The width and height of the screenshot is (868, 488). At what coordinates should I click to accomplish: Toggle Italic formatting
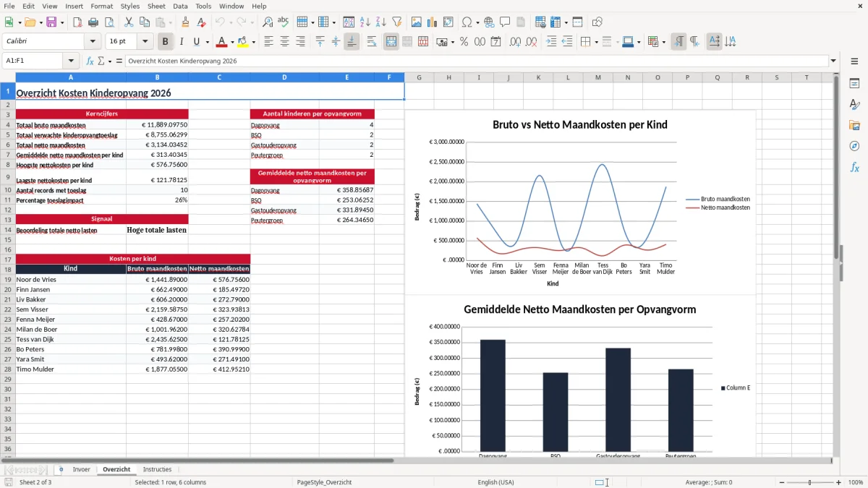(x=182, y=42)
